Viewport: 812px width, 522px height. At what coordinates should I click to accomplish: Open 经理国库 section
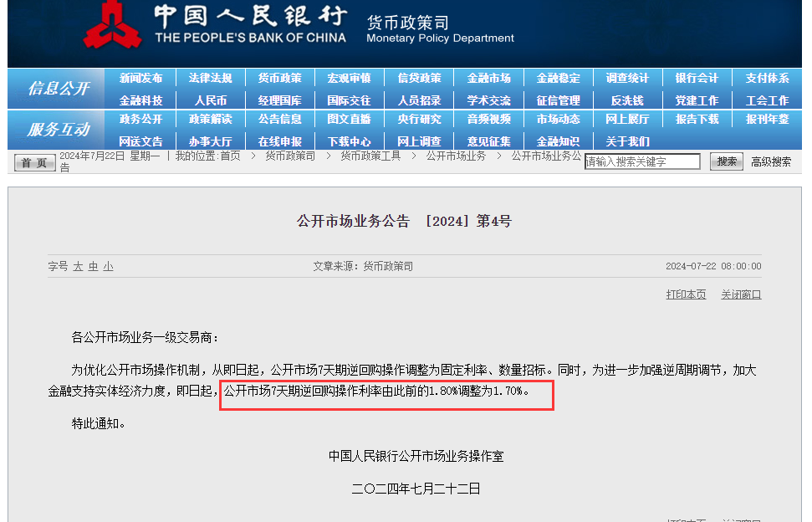279,100
